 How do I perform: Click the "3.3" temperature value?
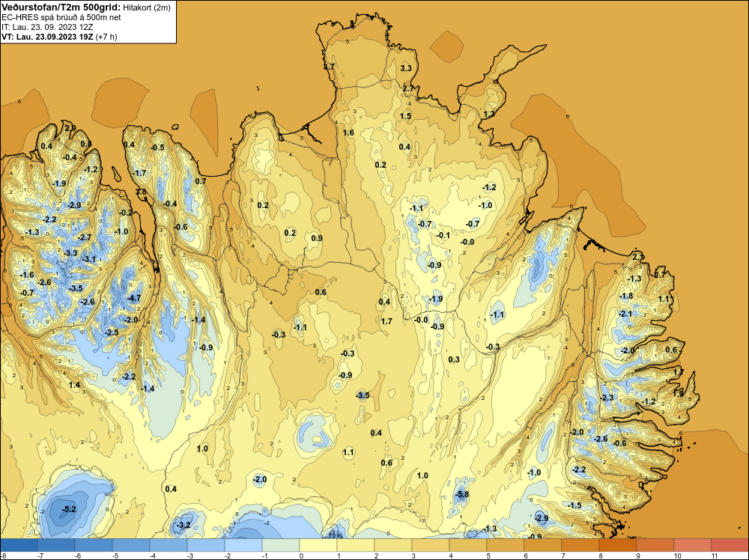coord(405,68)
